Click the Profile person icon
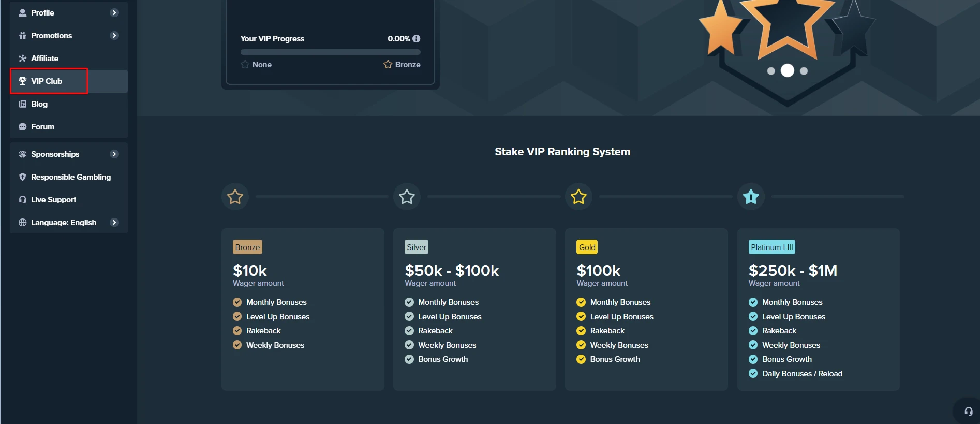The width and height of the screenshot is (980, 424). [22, 12]
